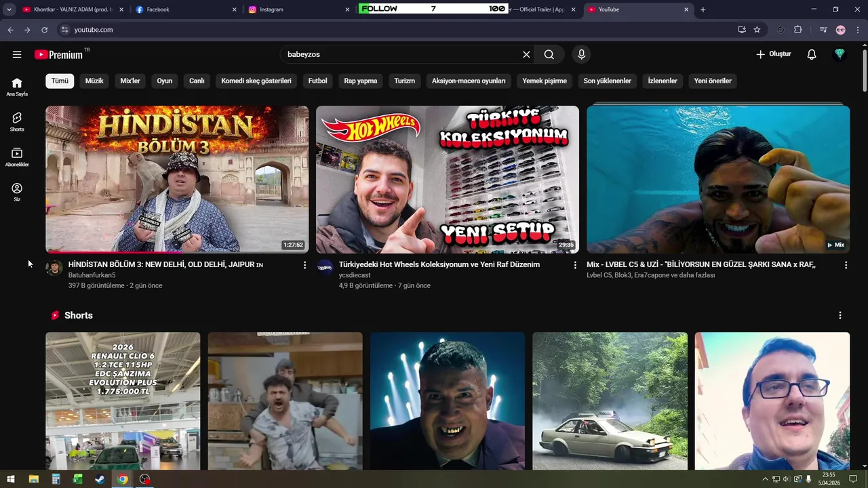
Task: Select the Müzik filter chip
Action: tap(94, 81)
